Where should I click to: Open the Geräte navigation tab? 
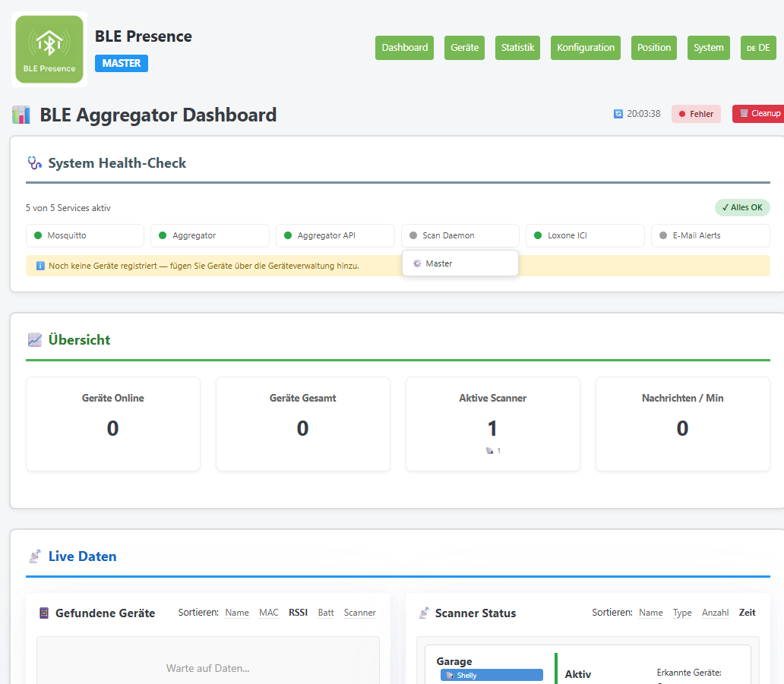[x=464, y=48]
